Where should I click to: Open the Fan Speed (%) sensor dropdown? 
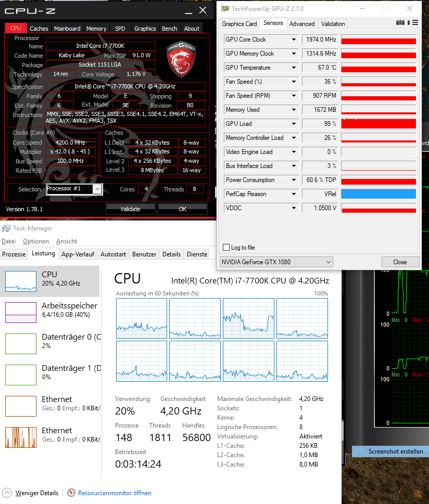pos(294,82)
